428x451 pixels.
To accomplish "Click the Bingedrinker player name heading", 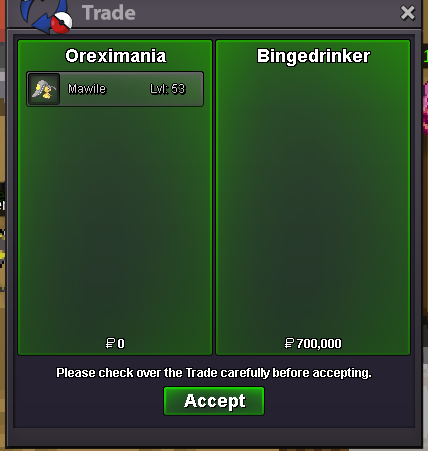I will click(313, 56).
